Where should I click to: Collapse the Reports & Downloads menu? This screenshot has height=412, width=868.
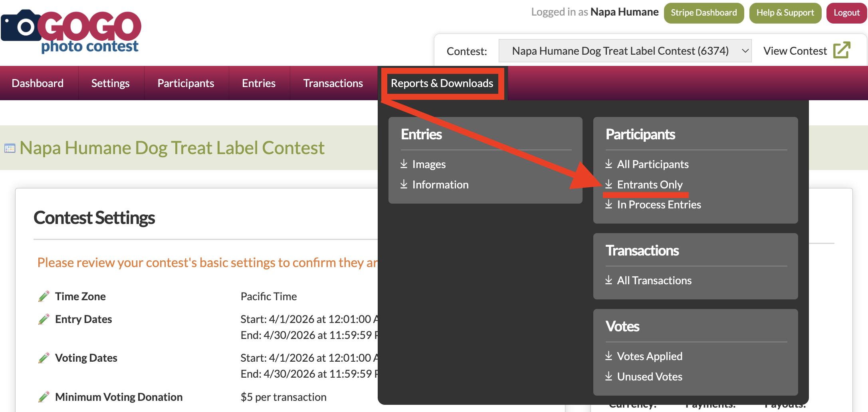442,83
